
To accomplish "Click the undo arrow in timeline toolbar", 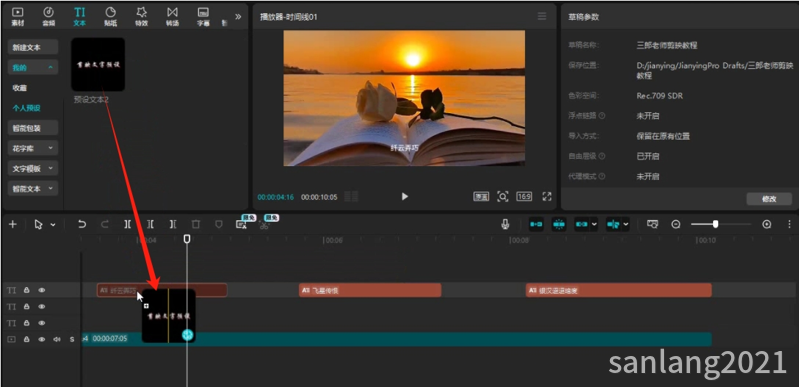I will pos(82,224).
